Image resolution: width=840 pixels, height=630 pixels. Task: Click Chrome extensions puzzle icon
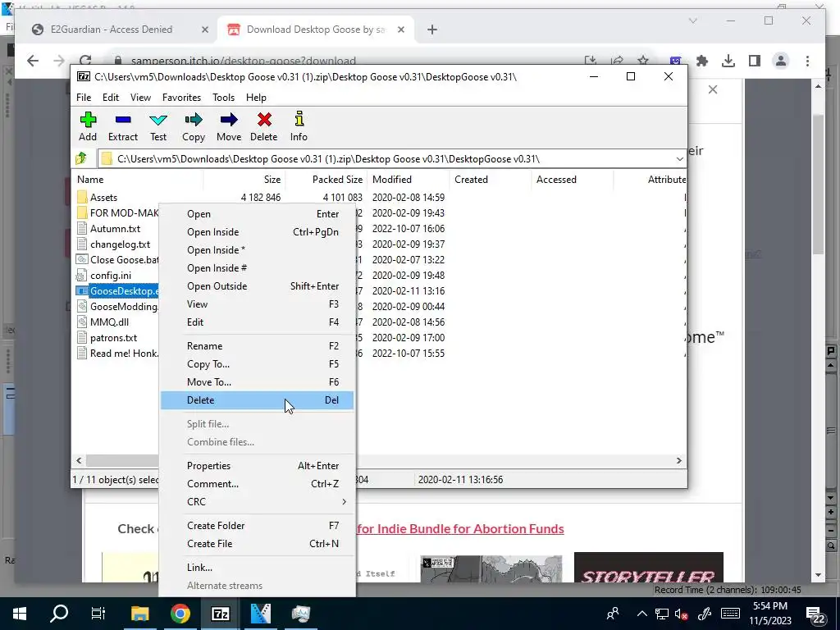[702, 61]
